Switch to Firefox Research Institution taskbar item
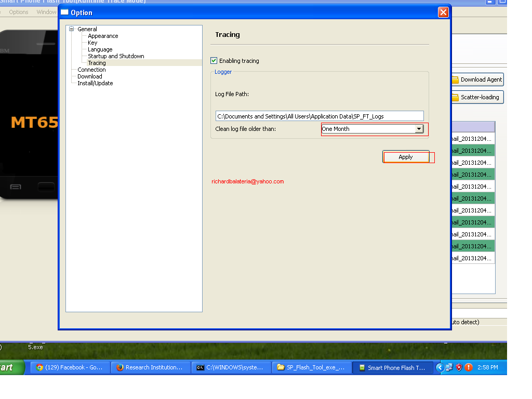 tap(150, 367)
